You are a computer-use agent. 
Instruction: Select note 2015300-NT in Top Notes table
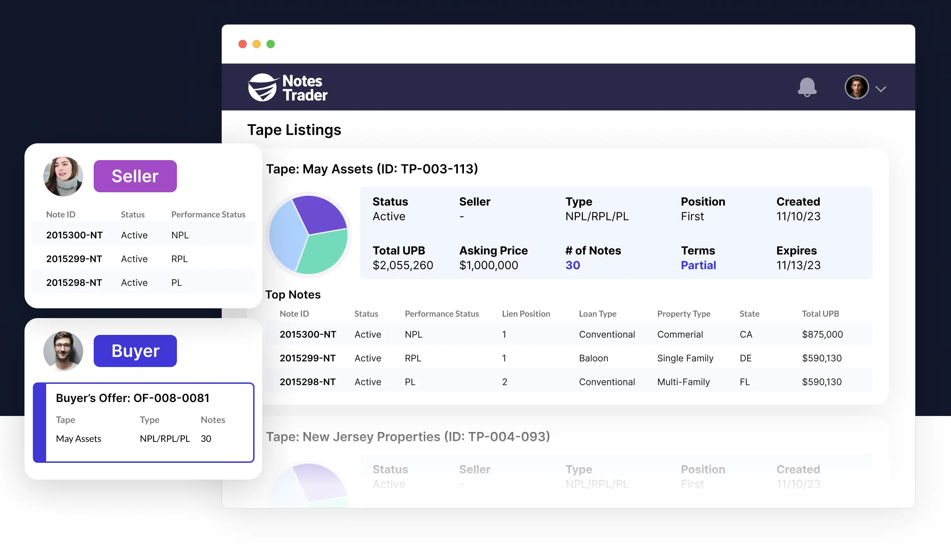click(308, 334)
